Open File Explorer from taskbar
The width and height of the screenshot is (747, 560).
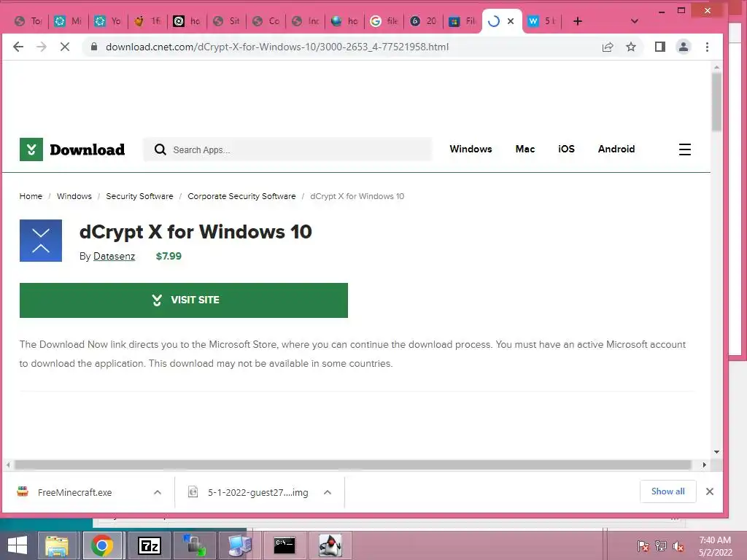(x=57, y=545)
